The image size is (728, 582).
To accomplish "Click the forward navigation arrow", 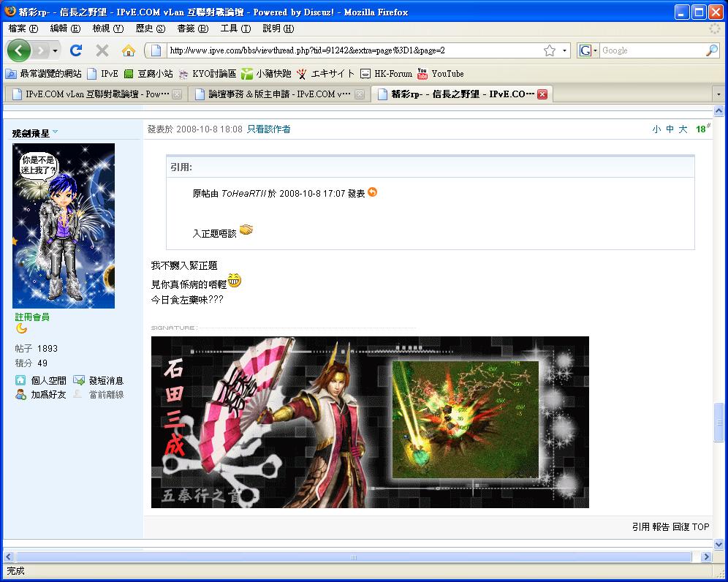I will [41, 50].
